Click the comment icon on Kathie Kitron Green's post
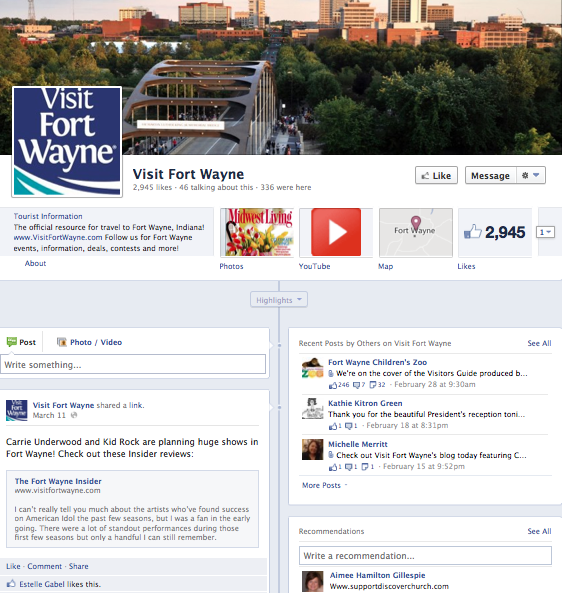The height and width of the screenshot is (593, 562). tap(349, 426)
